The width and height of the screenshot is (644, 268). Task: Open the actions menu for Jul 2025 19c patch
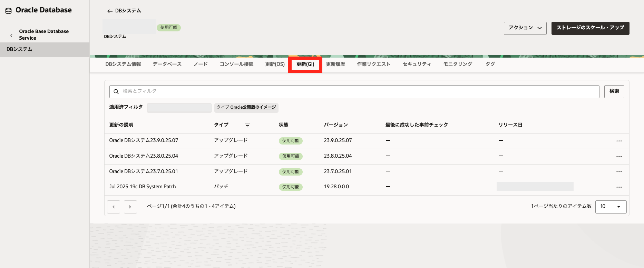point(619,187)
